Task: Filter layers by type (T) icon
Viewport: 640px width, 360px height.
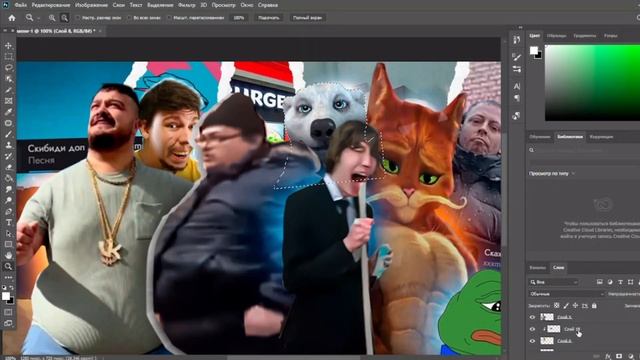Action: pos(620,282)
